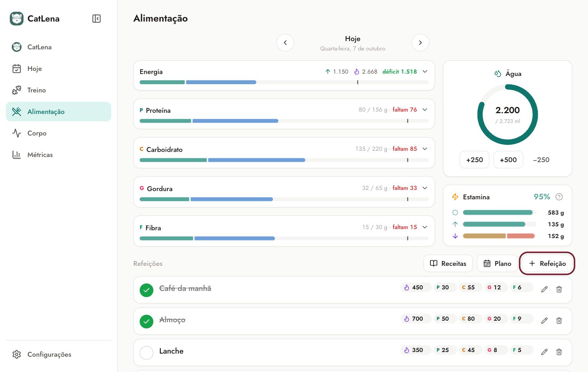Viewport: 588px width, 372px height.
Task: Go to previous day arrow
Action: click(285, 43)
